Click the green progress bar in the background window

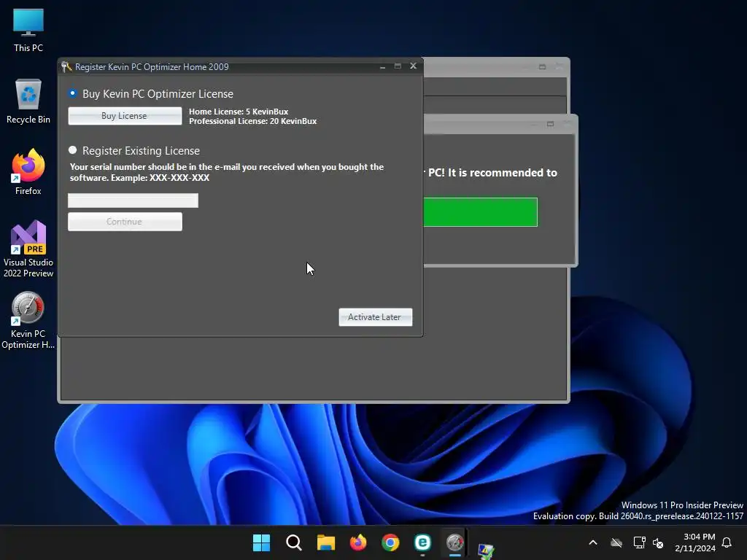click(480, 212)
